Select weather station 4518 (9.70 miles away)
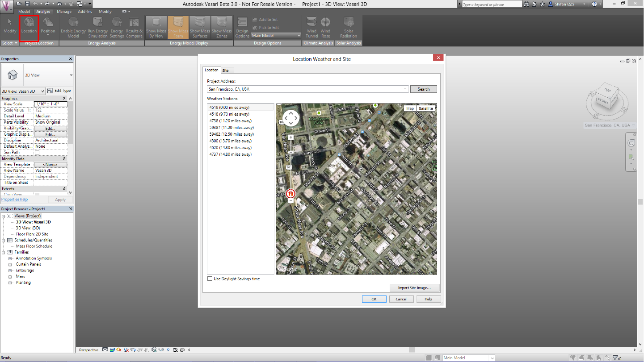644x362 pixels. coord(230,114)
